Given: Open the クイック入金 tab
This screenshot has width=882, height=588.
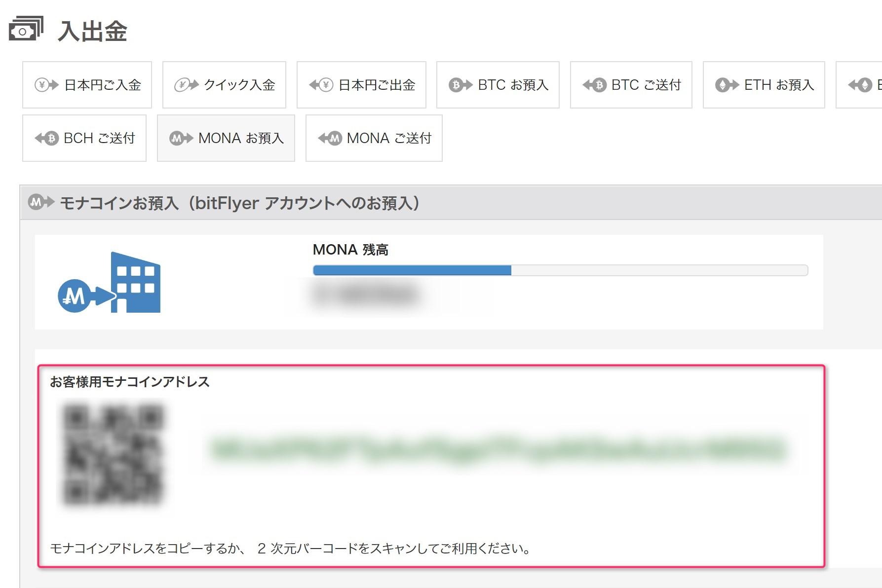Looking at the screenshot, I should point(224,85).
